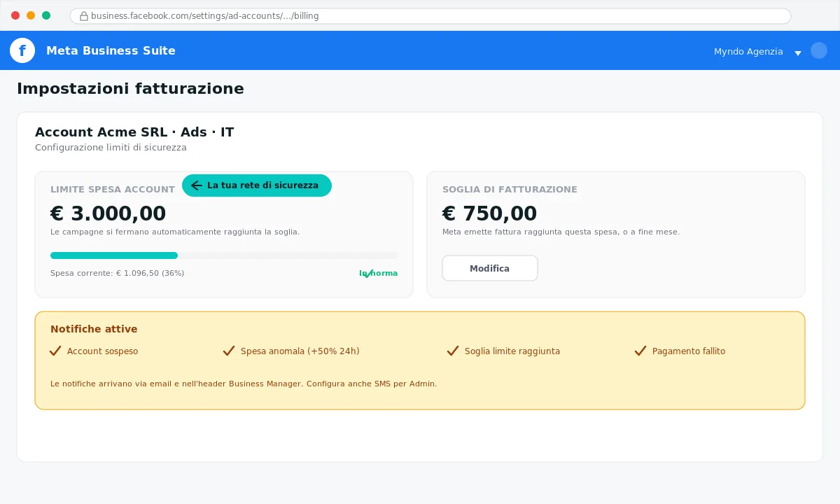Screen dimensions: 840x504
Task: Click the Account Acme SRL · Ads · IT heading
Action: (134, 132)
